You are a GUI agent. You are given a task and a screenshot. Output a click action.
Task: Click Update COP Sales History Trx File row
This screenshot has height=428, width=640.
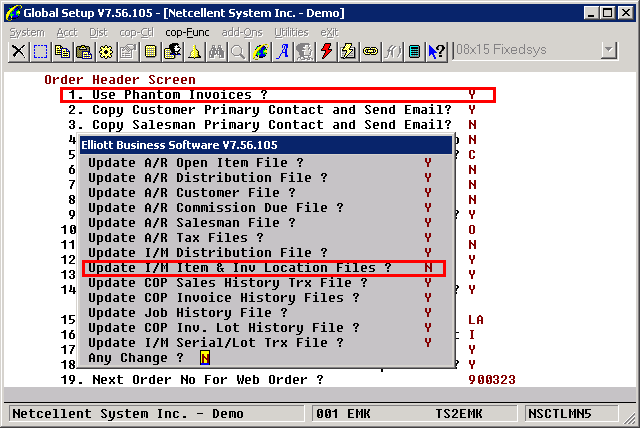(x=260, y=283)
